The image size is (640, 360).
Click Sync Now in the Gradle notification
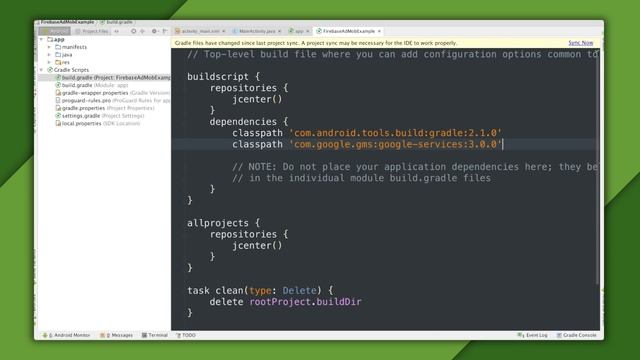pos(580,43)
